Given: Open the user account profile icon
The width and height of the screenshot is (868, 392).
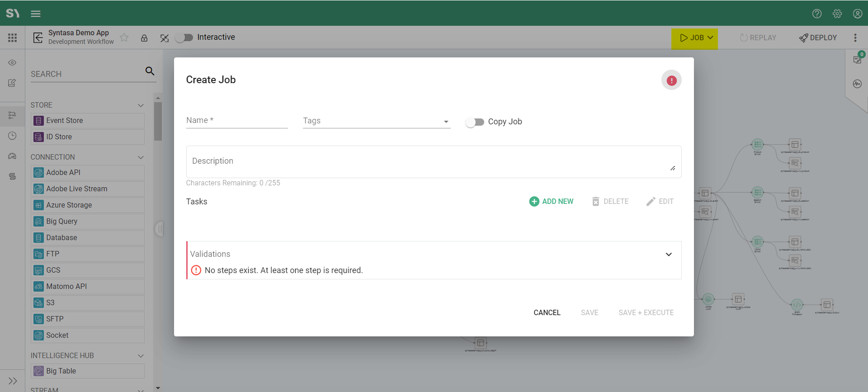Looking at the screenshot, I should click(857, 14).
